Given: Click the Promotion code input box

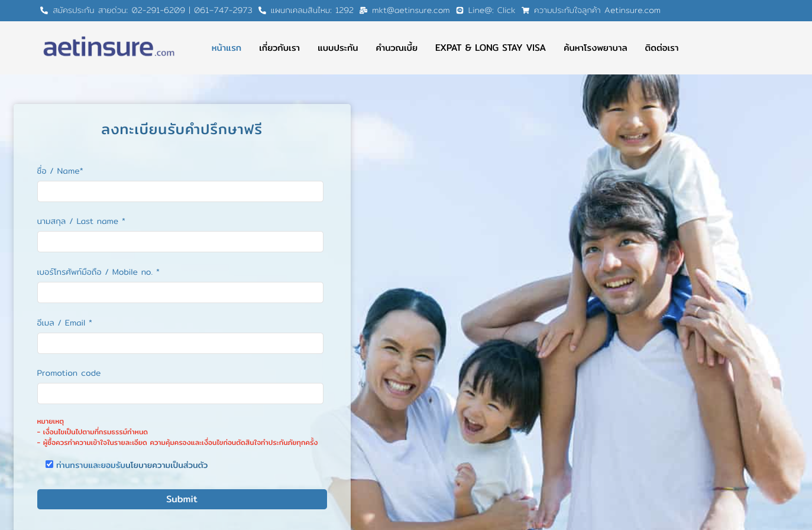Looking at the screenshot, I should (180, 394).
